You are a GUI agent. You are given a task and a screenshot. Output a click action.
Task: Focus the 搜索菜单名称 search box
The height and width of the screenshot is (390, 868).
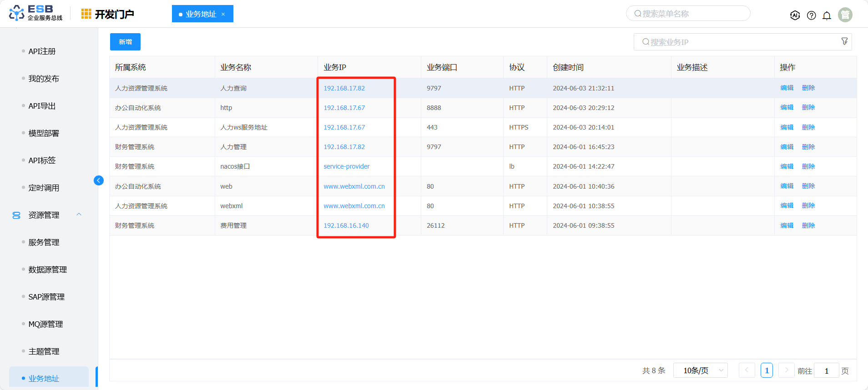[x=688, y=14]
